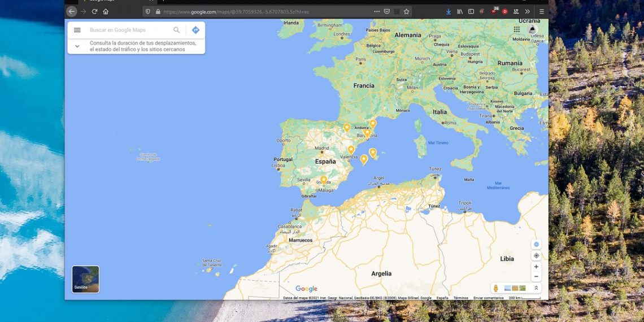Screen dimensions: 644x322
Task: Show my location on the map
Action: (536, 255)
